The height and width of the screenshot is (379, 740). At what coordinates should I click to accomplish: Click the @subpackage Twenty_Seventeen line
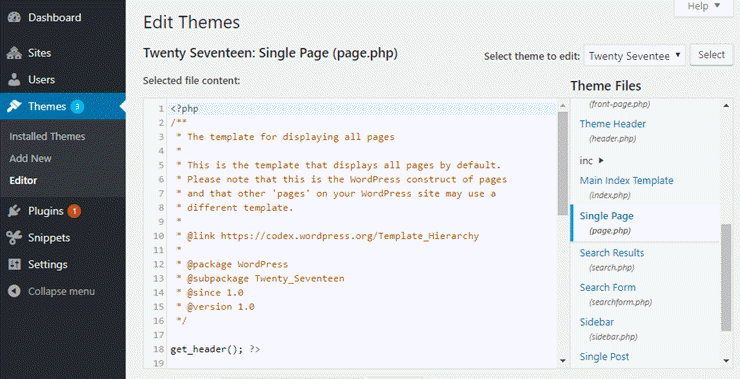260,278
